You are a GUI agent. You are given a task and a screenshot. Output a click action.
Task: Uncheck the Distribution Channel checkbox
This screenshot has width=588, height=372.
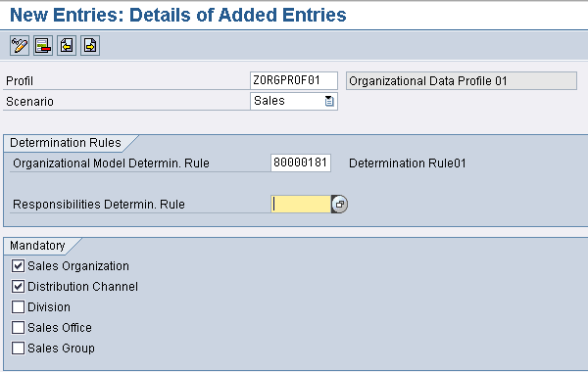[x=18, y=287]
